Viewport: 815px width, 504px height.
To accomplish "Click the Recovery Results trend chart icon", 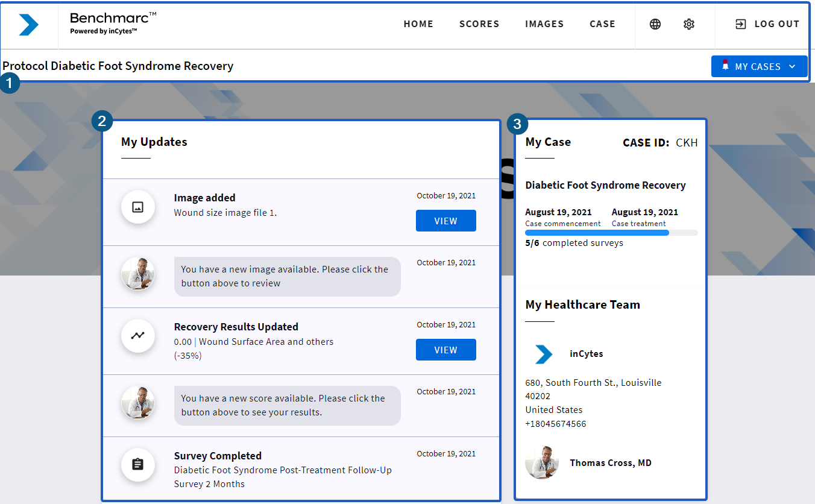I will tap(138, 336).
